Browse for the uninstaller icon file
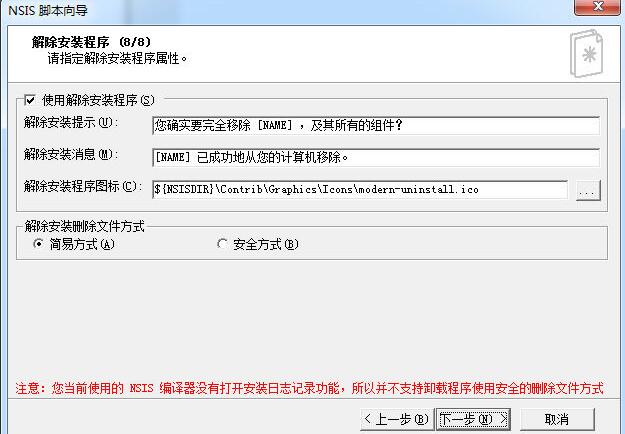Image resolution: width=625 pixels, height=434 pixels. point(588,190)
